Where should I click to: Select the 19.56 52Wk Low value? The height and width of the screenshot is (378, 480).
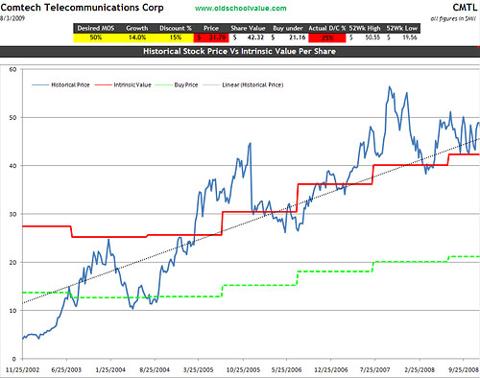click(x=402, y=38)
